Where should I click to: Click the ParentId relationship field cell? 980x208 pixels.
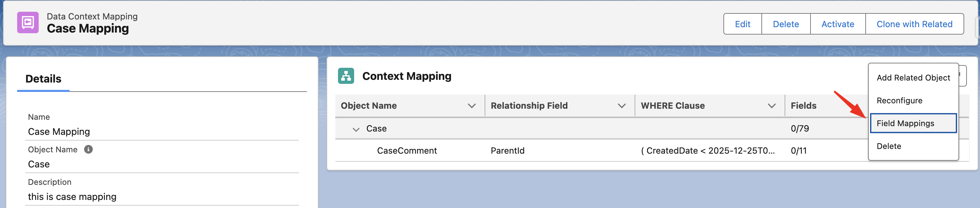click(507, 151)
